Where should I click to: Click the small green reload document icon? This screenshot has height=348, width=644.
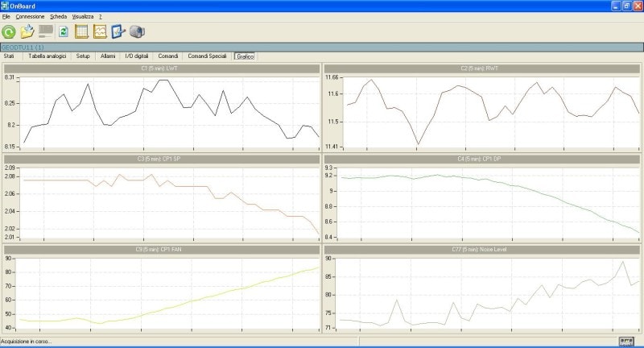coord(63,32)
